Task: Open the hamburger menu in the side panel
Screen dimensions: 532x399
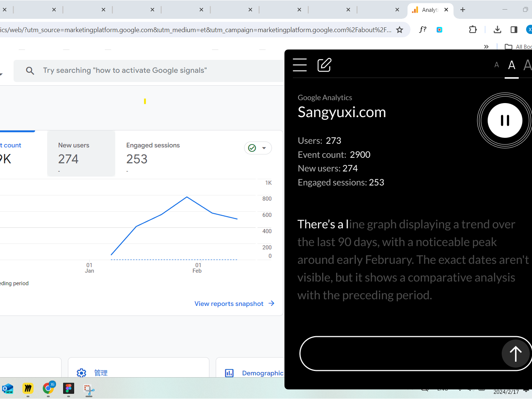Action: [x=299, y=65]
